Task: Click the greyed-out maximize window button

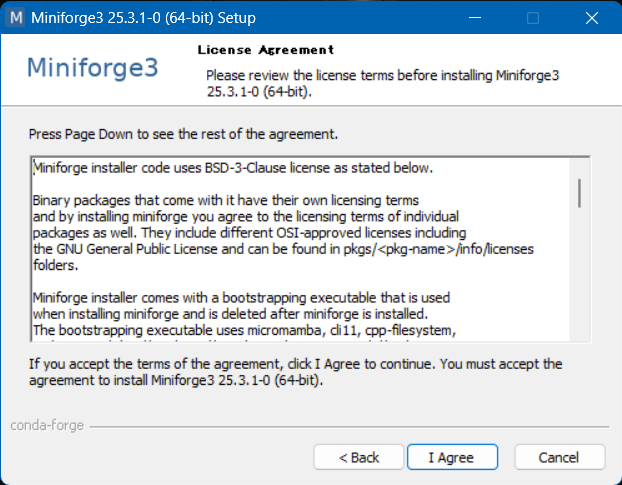Action: coord(533,18)
